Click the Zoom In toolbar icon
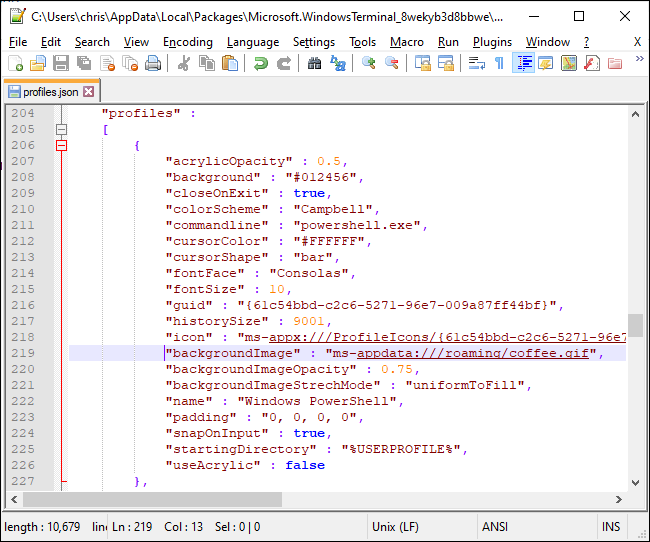The height and width of the screenshot is (542, 650). point(369,63)
